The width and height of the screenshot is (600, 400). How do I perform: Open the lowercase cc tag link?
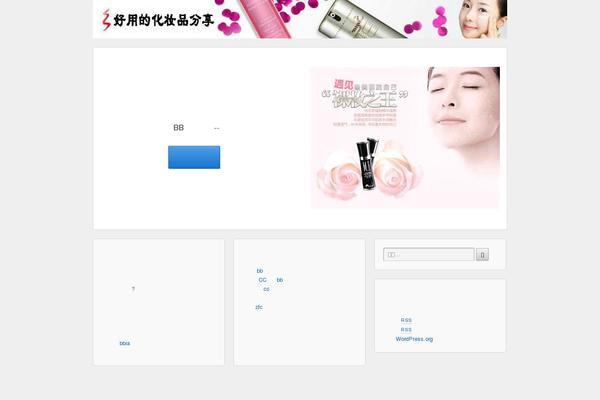click(x=266, y=289)
